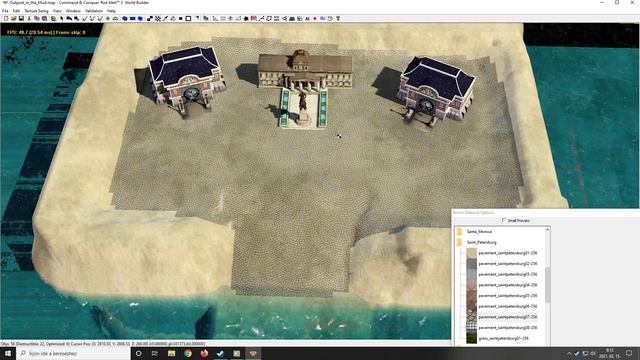
Task: Click the AI text toolbar icon
Action: pos(307,18)
